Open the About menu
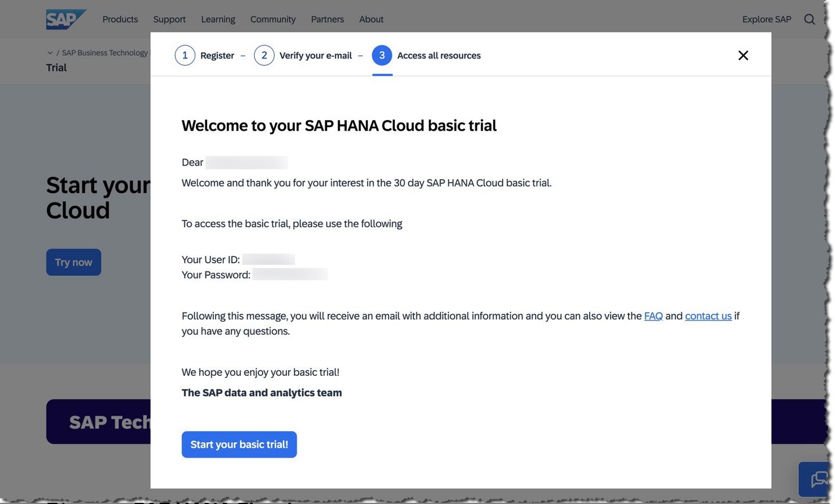This screenshot has width=835, height=504. tap(371, 19)
